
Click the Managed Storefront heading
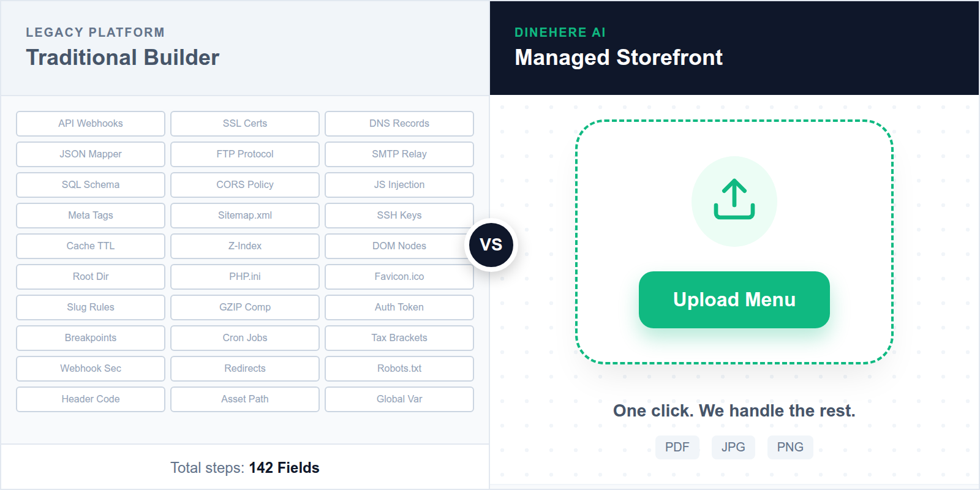tap(619, 58)
